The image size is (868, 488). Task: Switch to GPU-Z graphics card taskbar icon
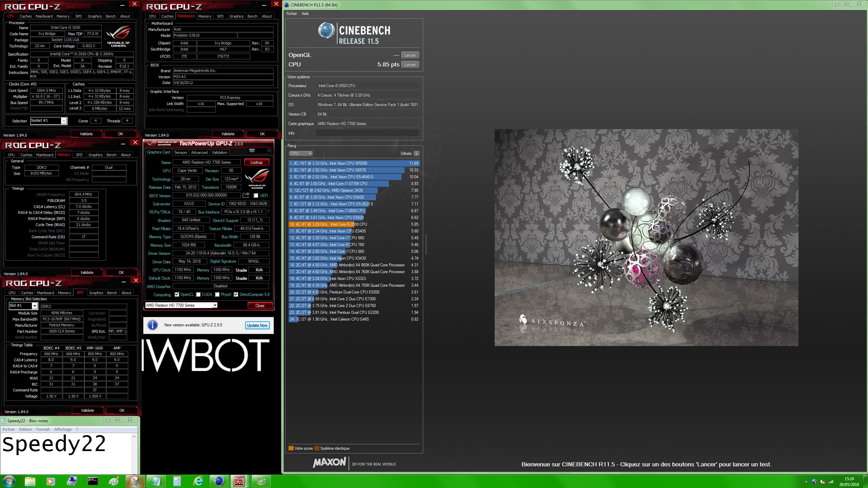click(261, 481)
